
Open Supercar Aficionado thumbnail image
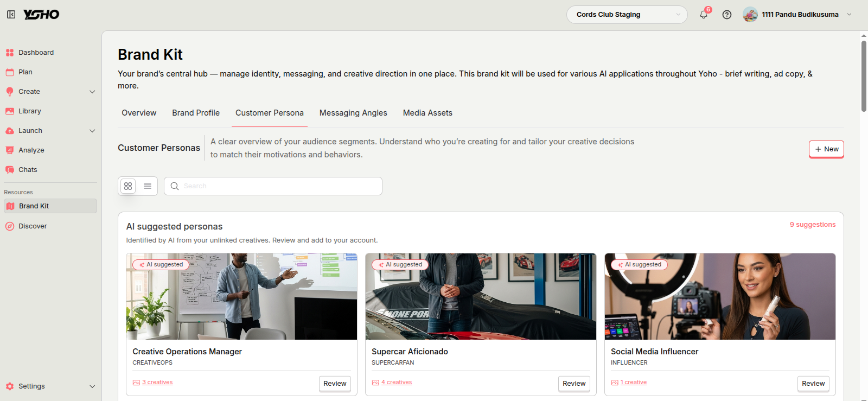pos(481,296)
